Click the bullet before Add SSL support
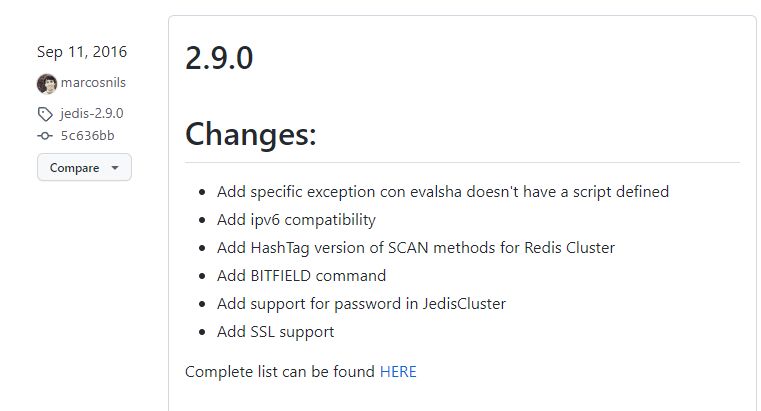761x411 pixels. point(204,332)
